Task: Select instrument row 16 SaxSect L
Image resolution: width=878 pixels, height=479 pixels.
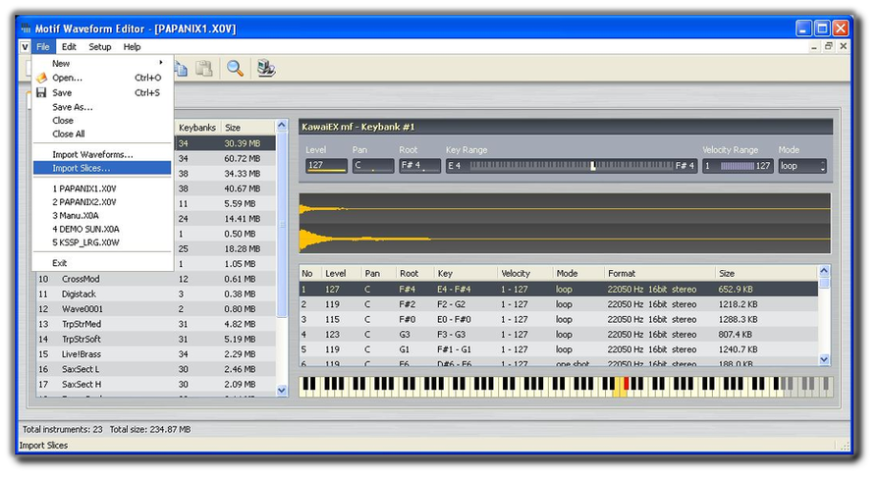Action: (156, 370)
